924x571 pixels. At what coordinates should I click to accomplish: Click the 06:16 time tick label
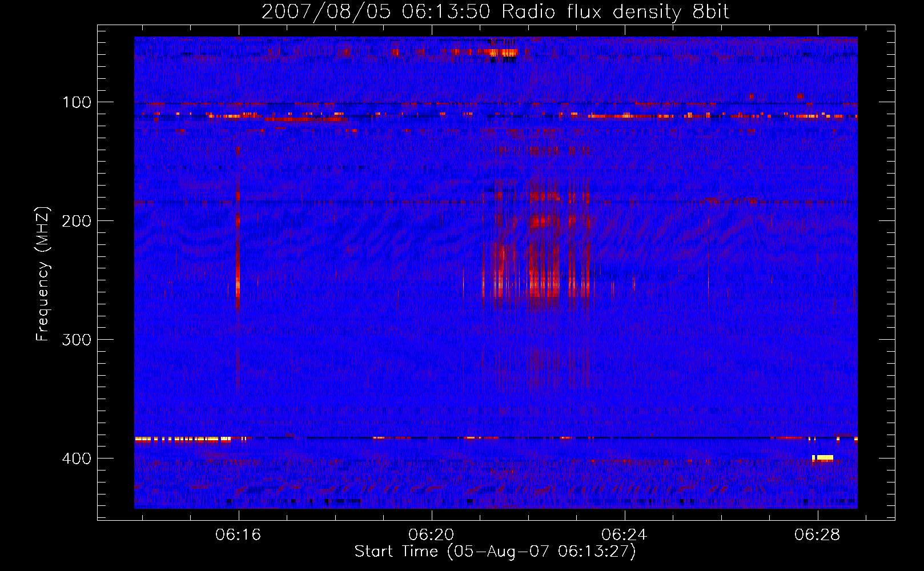click(238, 534)
